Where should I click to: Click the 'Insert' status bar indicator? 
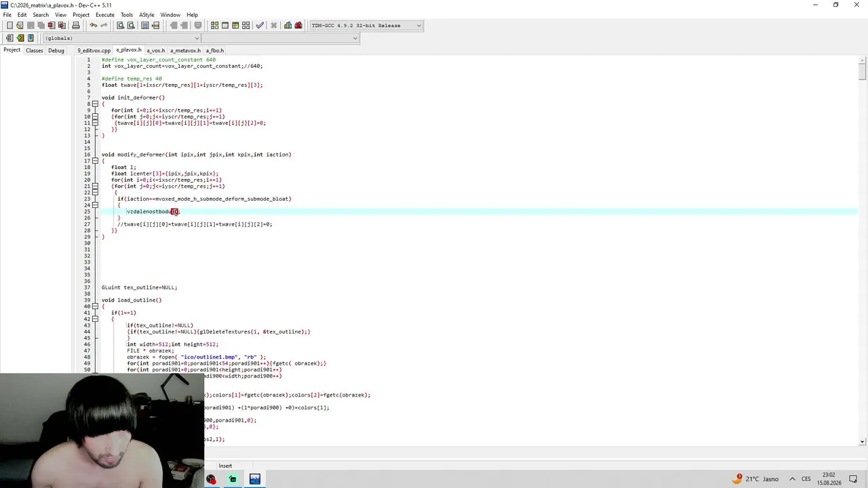click(x=225, y=466)
